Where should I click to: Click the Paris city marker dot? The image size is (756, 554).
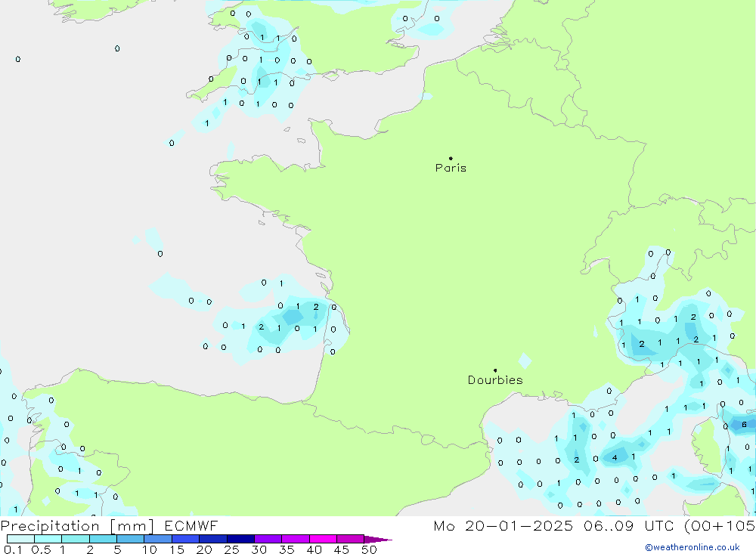click(x=451, y=159)
